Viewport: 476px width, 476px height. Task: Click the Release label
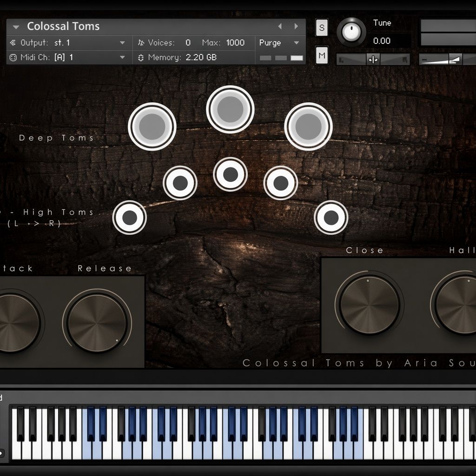pyautogui.click(x=105, y=268)
